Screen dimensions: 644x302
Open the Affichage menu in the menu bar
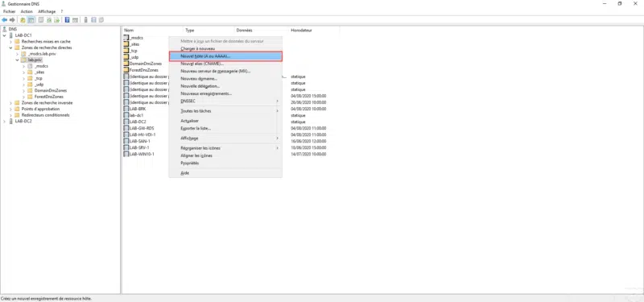coord(47,11)
